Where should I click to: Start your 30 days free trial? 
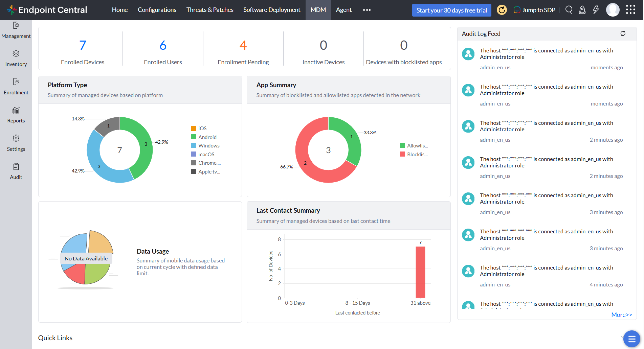(x=452, y=10)
